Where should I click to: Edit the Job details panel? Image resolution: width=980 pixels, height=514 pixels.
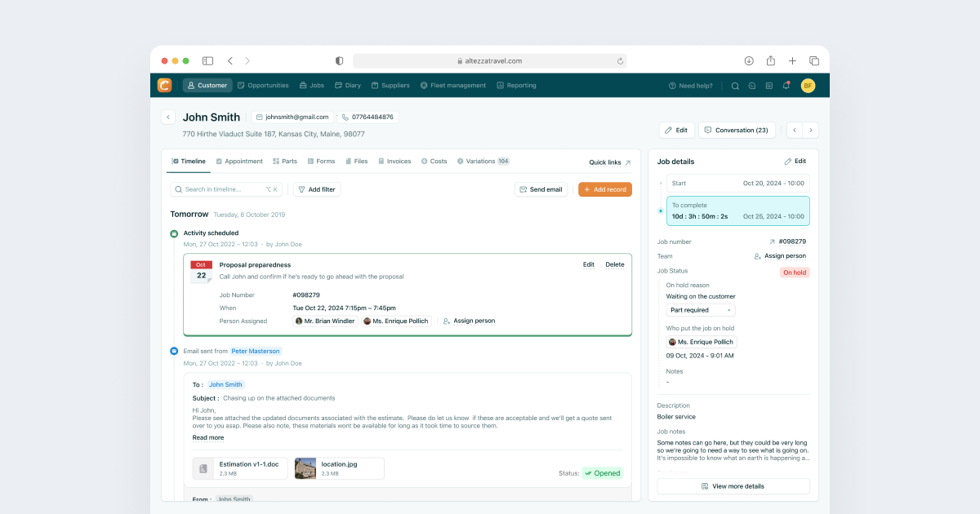(795, 162)
